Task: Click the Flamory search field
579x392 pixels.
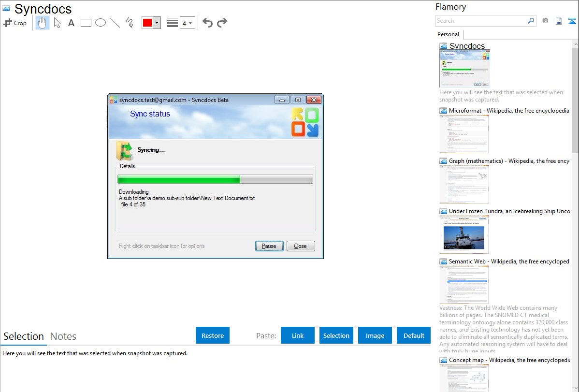Action: click(481, 21)
